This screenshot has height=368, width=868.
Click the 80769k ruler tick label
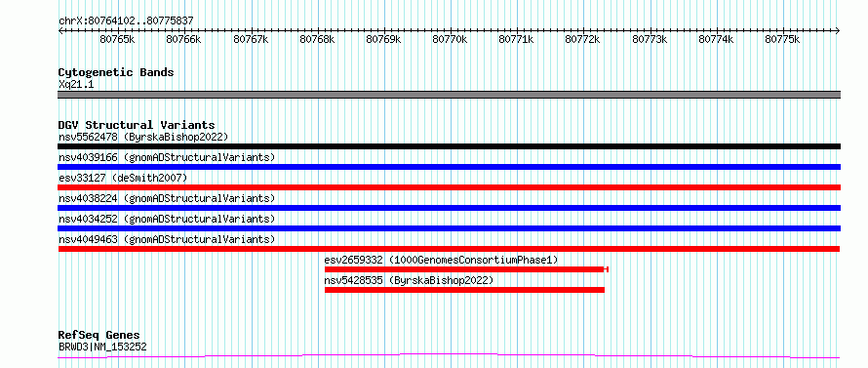coord(383,39)
